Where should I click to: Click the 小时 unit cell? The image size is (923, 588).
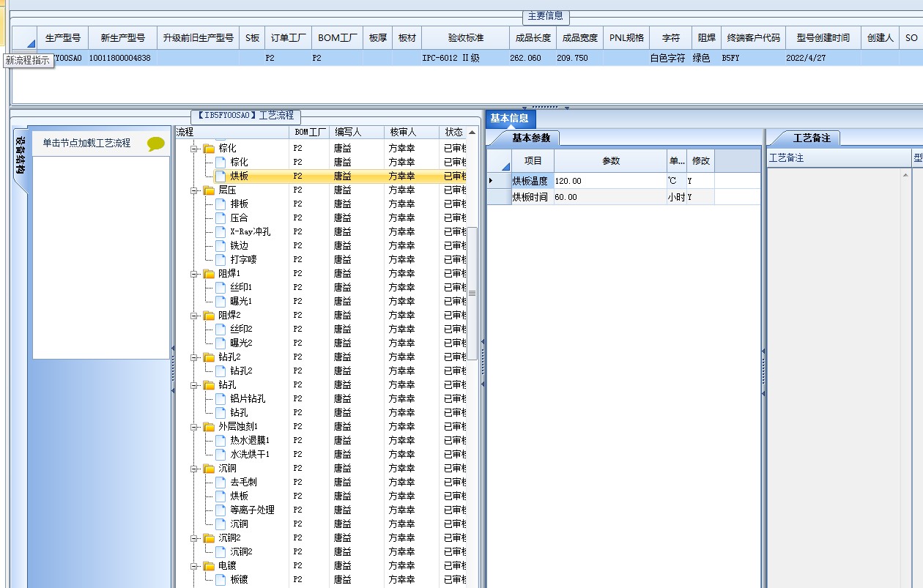[x=676, y=197]
